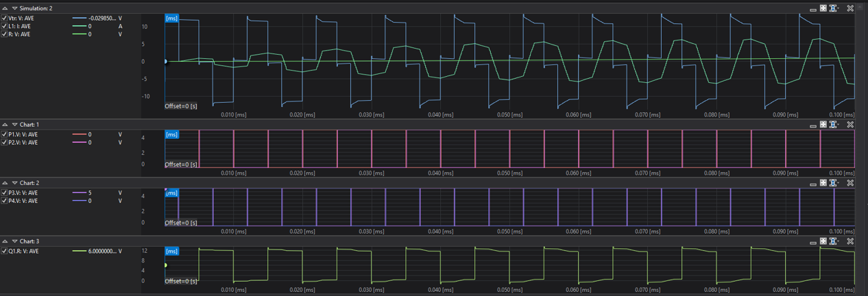Toggle Q1.R: V: AVE visibility checkbox
Screen dimensions: 868x296
[x=5, y=251]
